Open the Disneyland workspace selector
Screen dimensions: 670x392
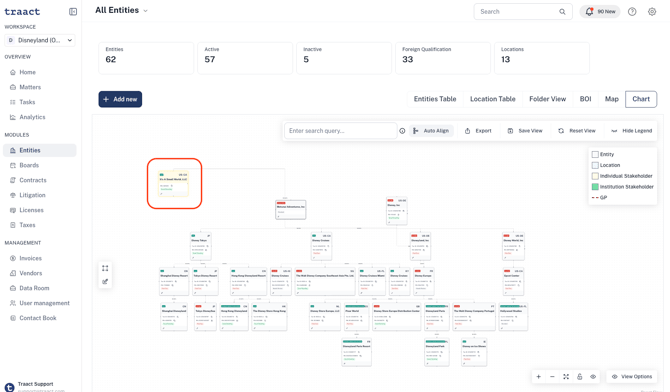[40, 40]
